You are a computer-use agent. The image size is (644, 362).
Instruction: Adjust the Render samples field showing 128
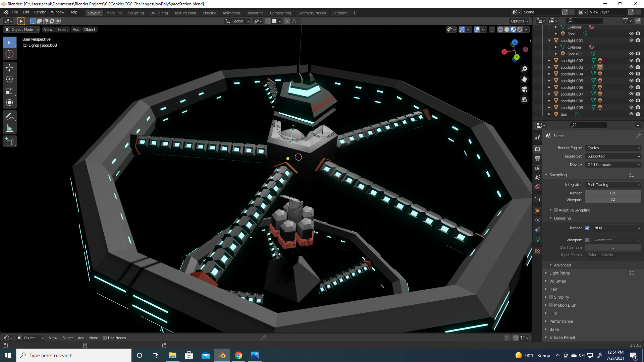point(613,193)
